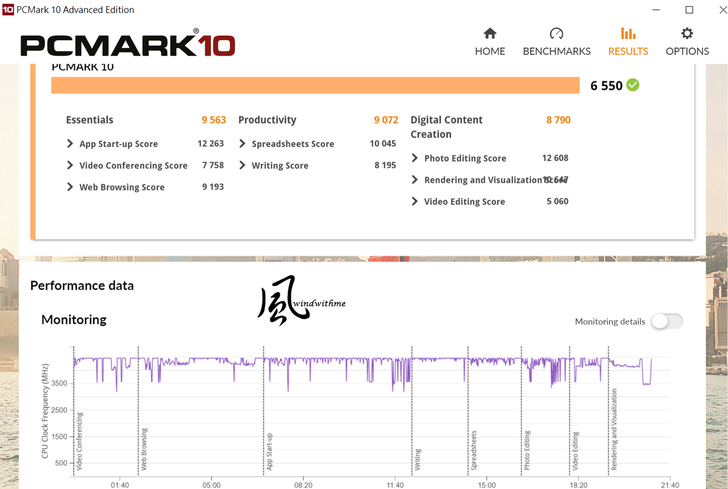Expand Rendering and Visualization Score details
Viewport: 728px width, 489px height.
tap(415, 180)
